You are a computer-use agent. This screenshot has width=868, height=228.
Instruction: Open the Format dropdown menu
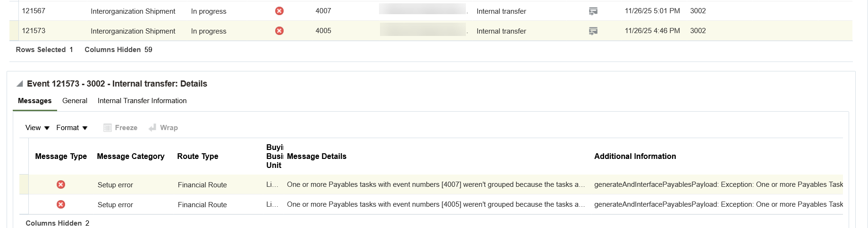coord(72,128)
